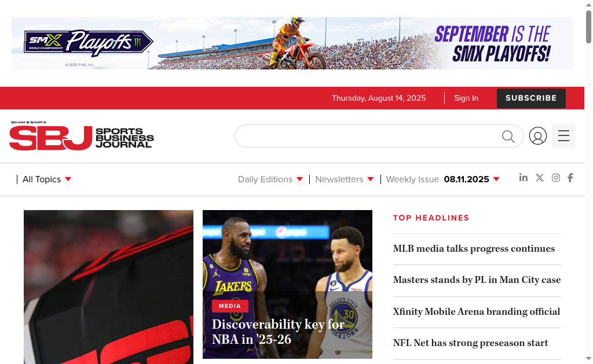Expand the Daily Editions dropdown
Image resolution: width=593 pixels, height=364 pixels.
click(270, 179)
